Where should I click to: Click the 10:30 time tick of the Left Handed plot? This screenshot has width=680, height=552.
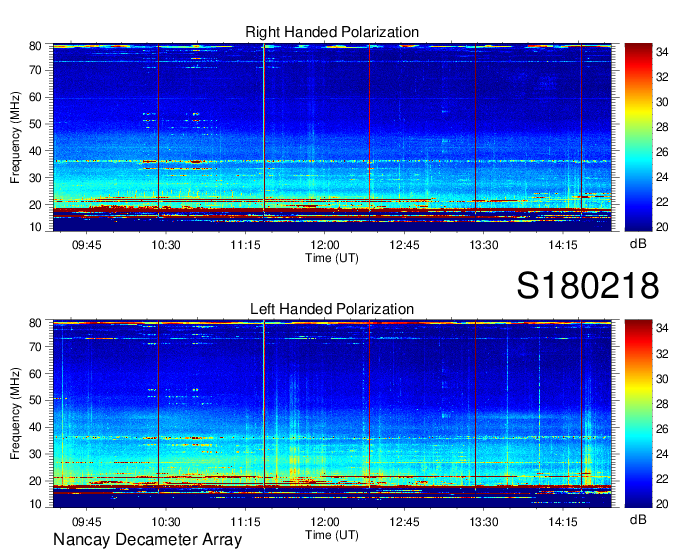(x=166, y=522)
